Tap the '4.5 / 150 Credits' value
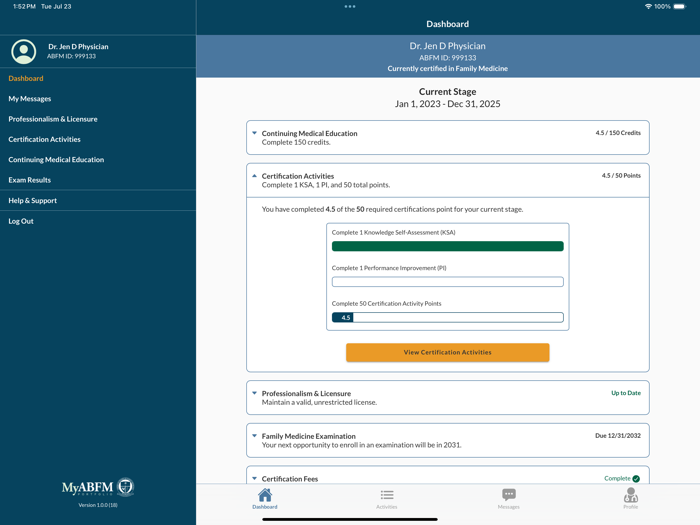Viewport: 700px width, 525px height. point(618,133)
